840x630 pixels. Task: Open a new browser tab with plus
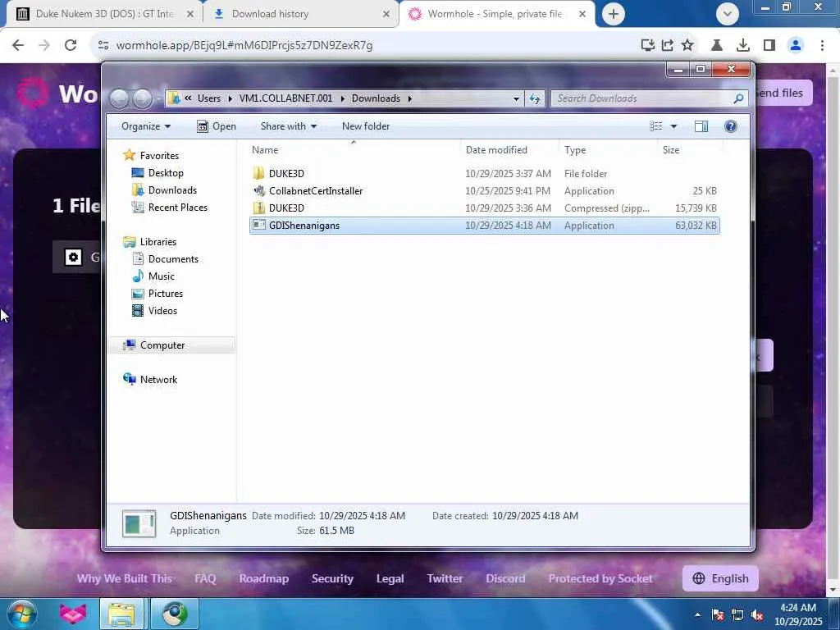pos(614,14)
